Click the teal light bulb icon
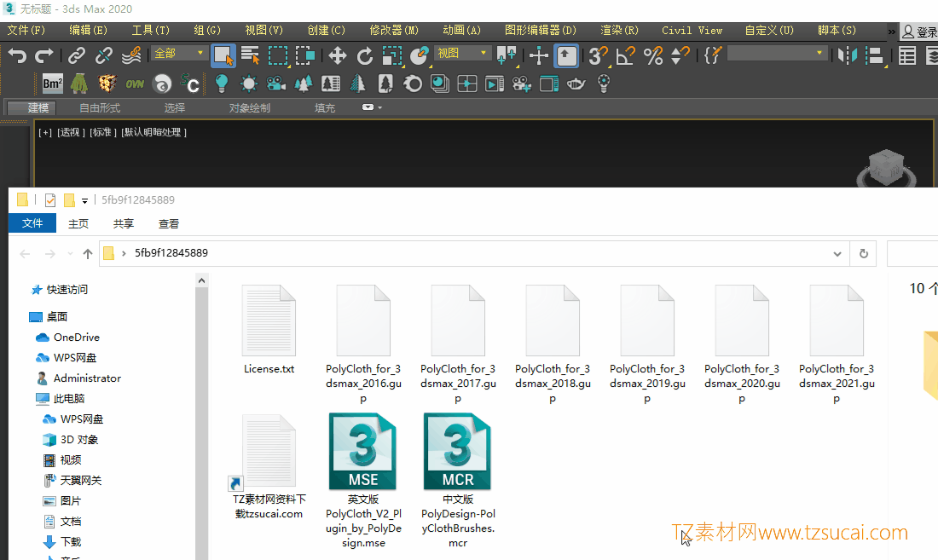The height and width of the screenshot is (560, 938). coord(222,84)
